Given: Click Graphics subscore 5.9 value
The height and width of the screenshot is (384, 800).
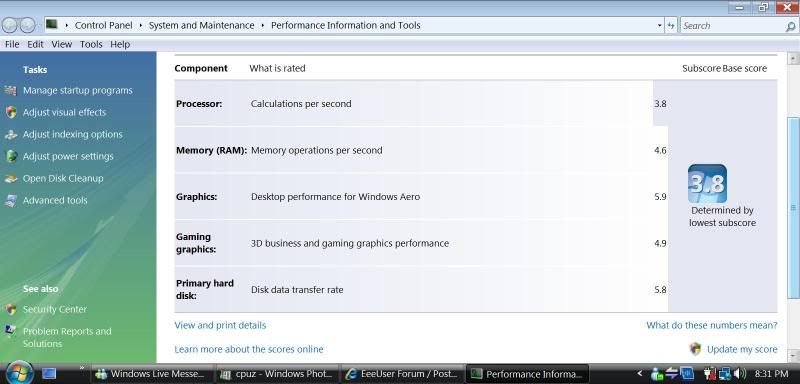Looking at the screenshot, I should click(660, 197).
